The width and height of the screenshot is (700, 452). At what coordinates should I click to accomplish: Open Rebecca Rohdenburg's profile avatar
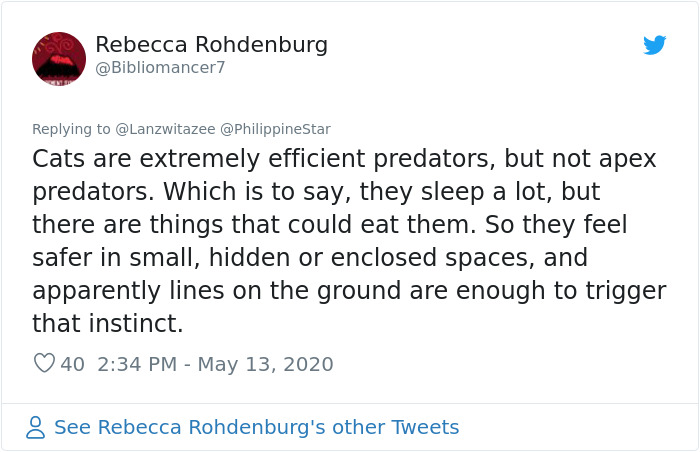[x=59, y=58]
